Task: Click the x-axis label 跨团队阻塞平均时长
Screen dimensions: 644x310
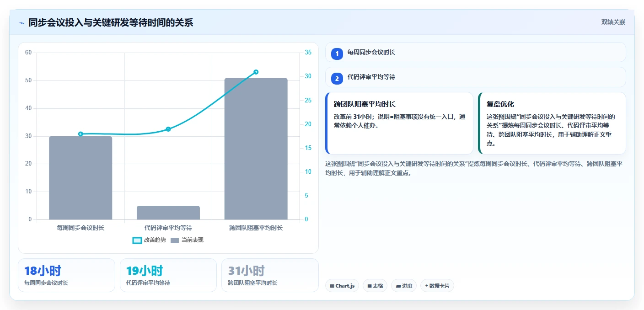Action: (x=256, y=228)
